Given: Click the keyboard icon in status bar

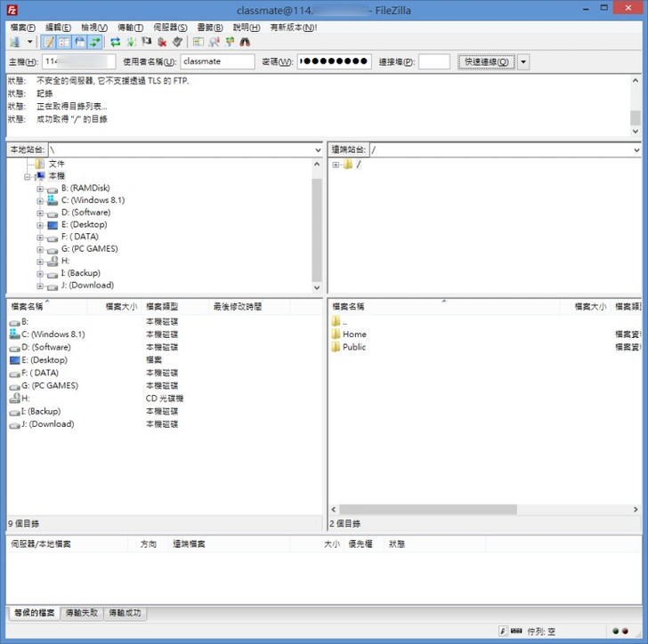Looking at the screenshot, I should 516,631.
